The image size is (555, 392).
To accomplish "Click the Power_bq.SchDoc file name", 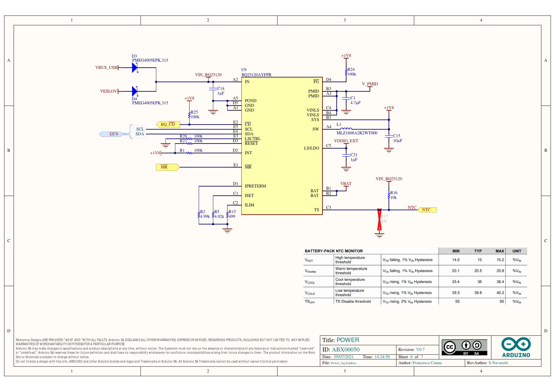I will 343,363.
